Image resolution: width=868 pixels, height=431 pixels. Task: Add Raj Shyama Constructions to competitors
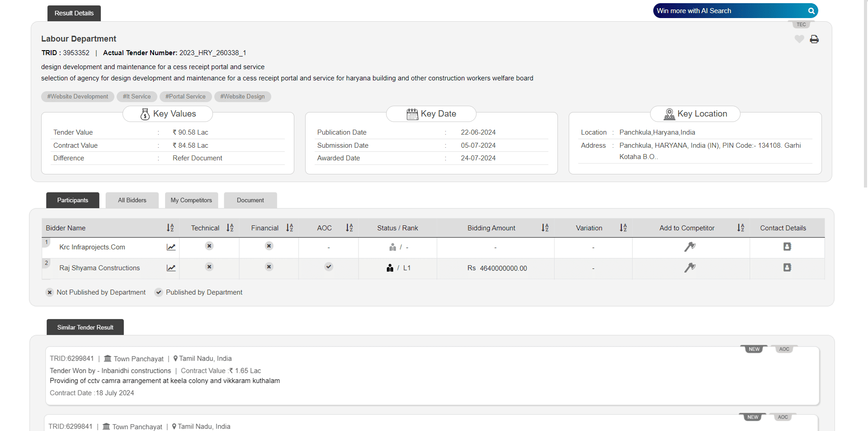689,267
